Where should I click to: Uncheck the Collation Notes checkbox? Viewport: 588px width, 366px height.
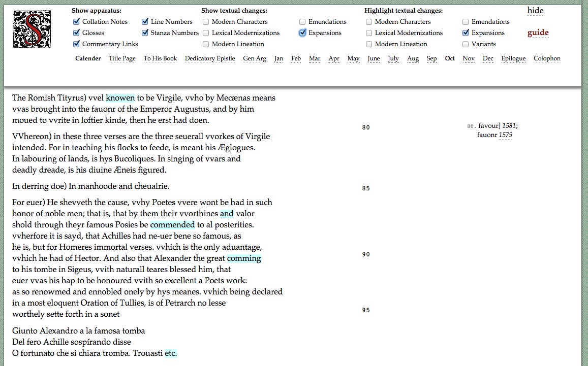point(77,22)
